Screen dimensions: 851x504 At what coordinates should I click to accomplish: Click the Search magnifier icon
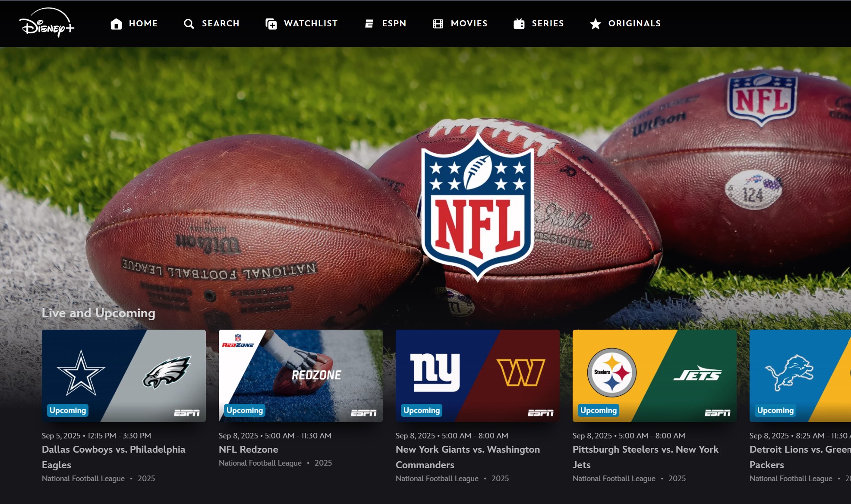pos(189,24)
